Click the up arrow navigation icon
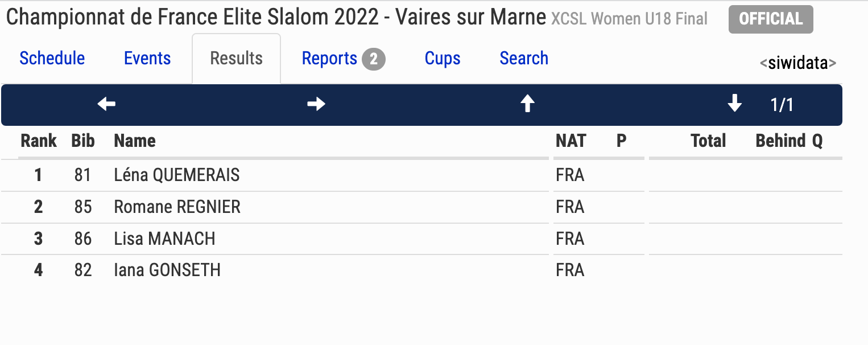868x345 pixels. [528, 104]
